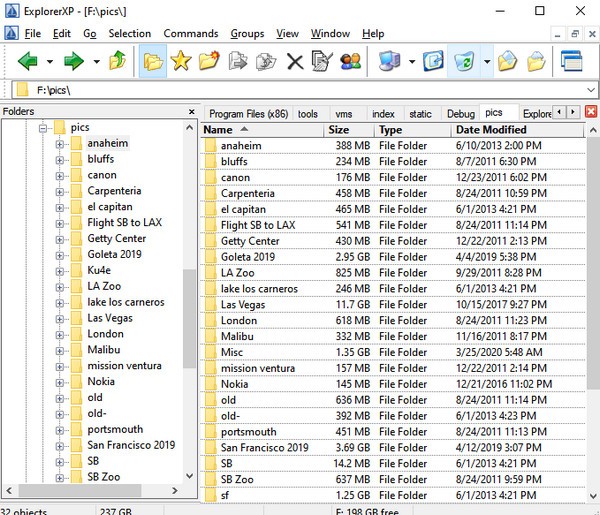
Task: Click the green Back arrow button
Action: pyautogui.click(x=27, y=62)
